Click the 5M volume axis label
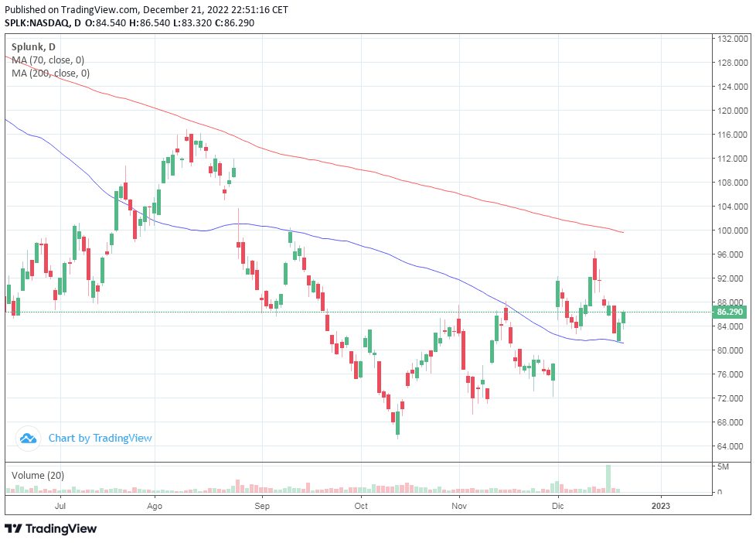This screenshot has height=543, width=756. coord(723,466)
